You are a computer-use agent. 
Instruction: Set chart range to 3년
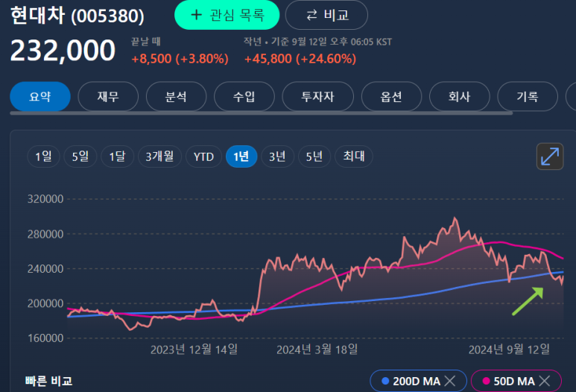277,157
